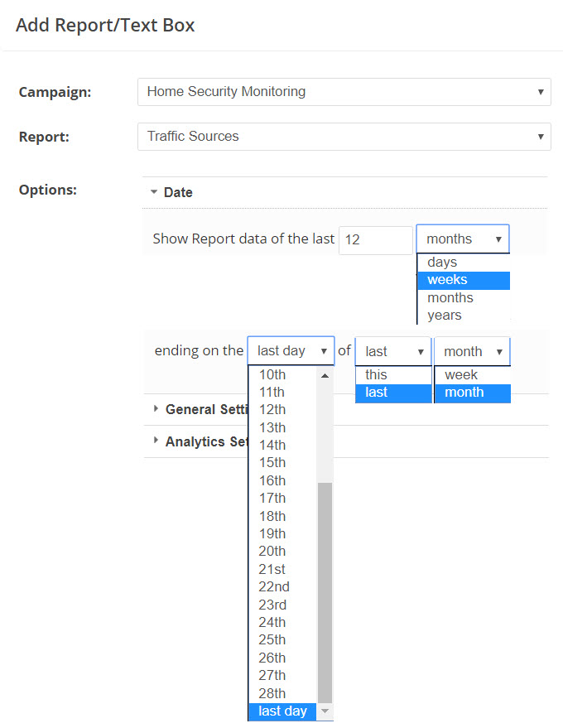Select 'this' in the relative list

377,375
